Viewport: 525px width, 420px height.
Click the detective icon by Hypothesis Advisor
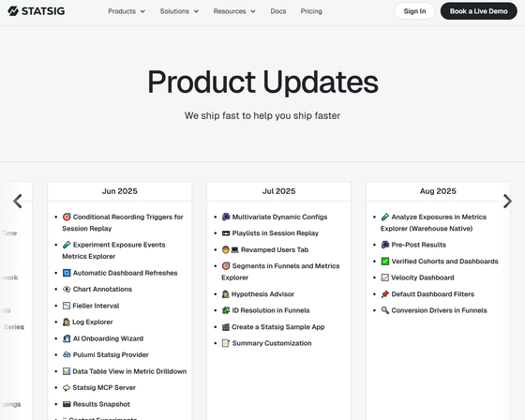tap(225, 294)
